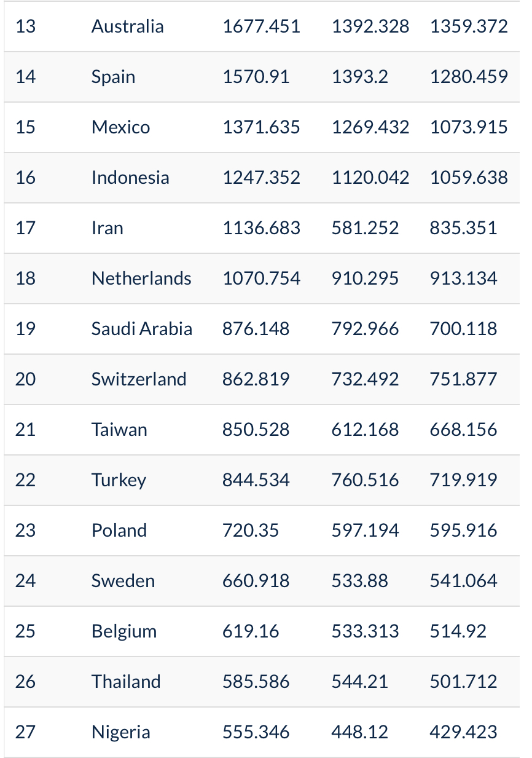
Task: Select Poland's value 720.35
Action: [x=251, y=531]
